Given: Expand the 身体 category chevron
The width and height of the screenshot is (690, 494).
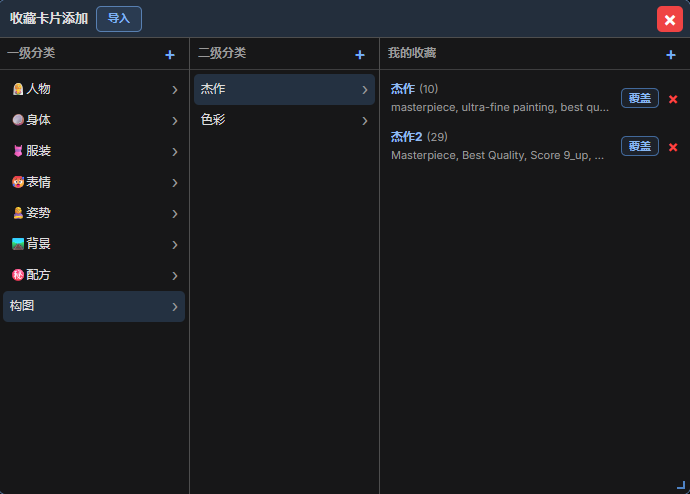Looking at the screenshot, I should (175, 121).
